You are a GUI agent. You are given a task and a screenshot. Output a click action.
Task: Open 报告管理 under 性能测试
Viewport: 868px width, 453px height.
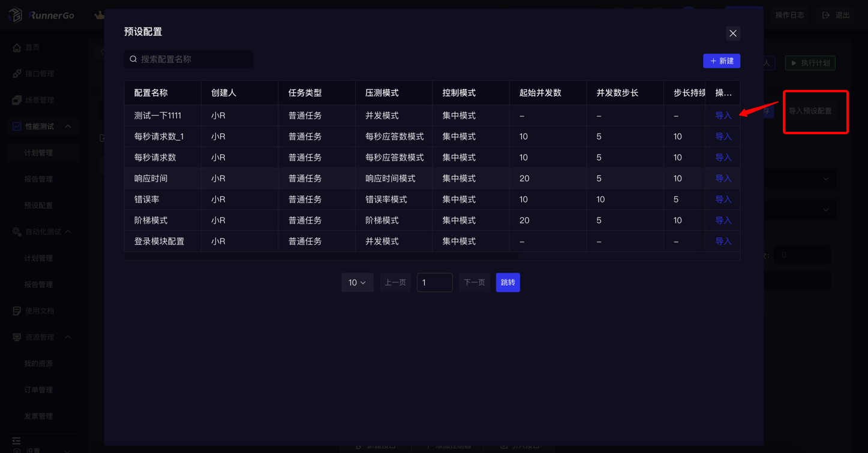point(38,179)
